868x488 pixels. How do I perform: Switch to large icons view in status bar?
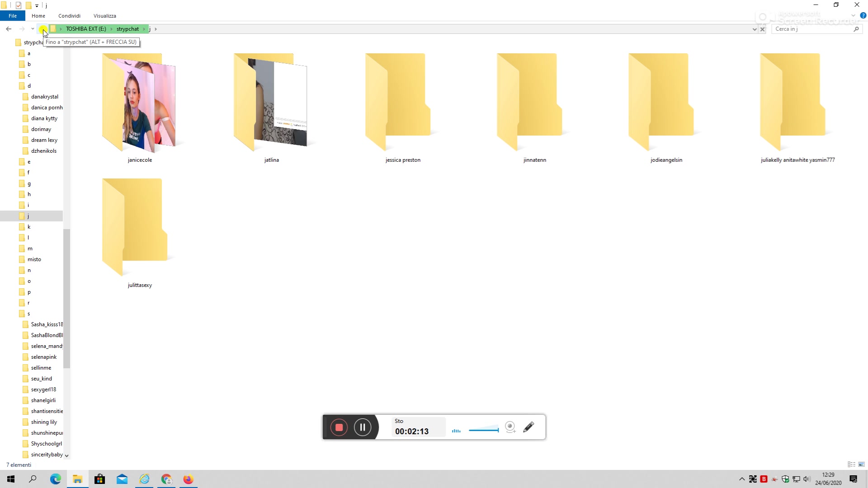(x=861, y=465)
